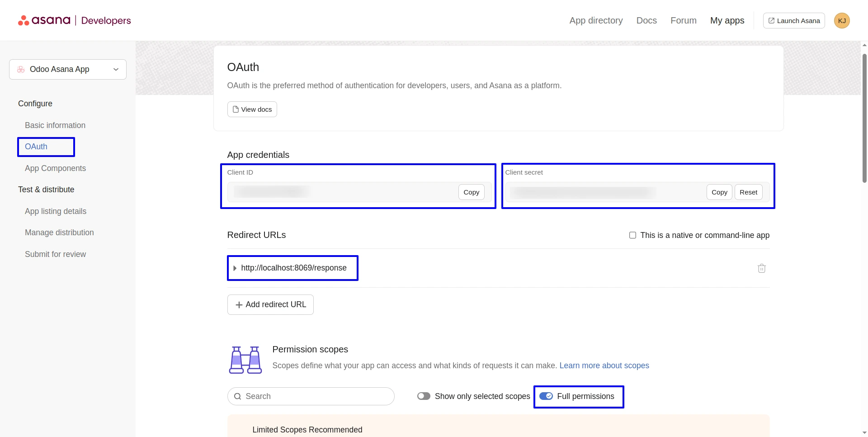
Task: Open App Components in the sidebar
Action: pyautogui.click(x=55, y=168)
